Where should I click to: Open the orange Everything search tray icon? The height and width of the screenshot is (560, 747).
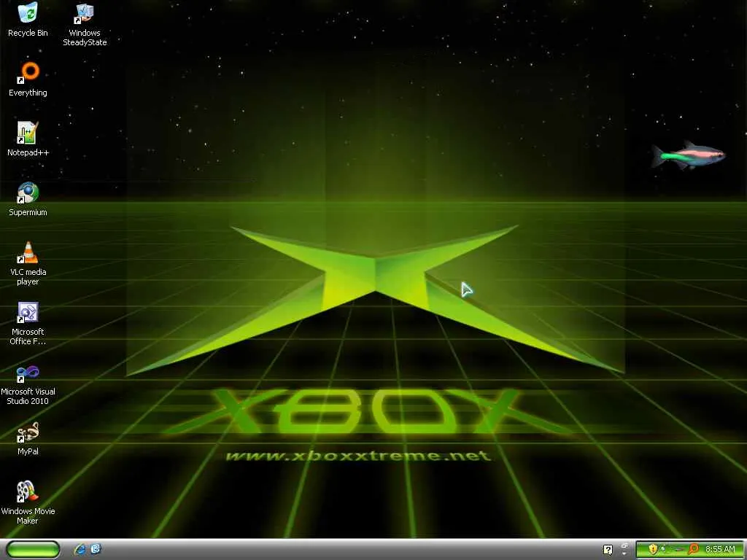(694, 549)
